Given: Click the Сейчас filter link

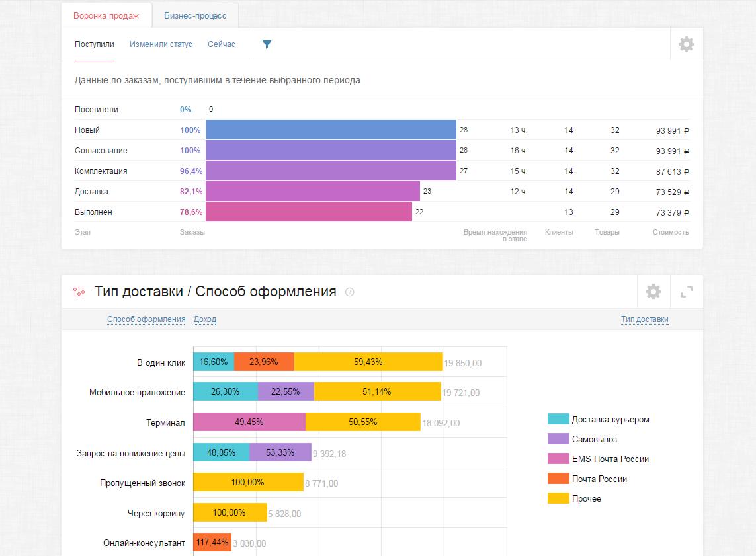Looking at the screenshot, I should (x=221, y=44).
